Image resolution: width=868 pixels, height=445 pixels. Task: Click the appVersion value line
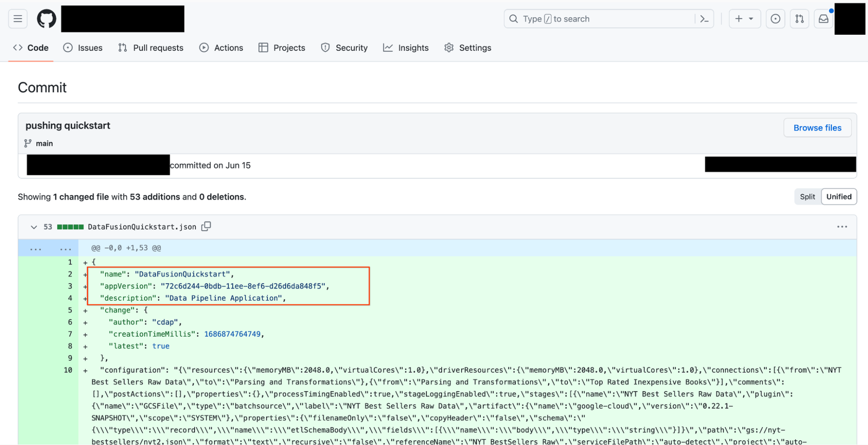(214, 286)
